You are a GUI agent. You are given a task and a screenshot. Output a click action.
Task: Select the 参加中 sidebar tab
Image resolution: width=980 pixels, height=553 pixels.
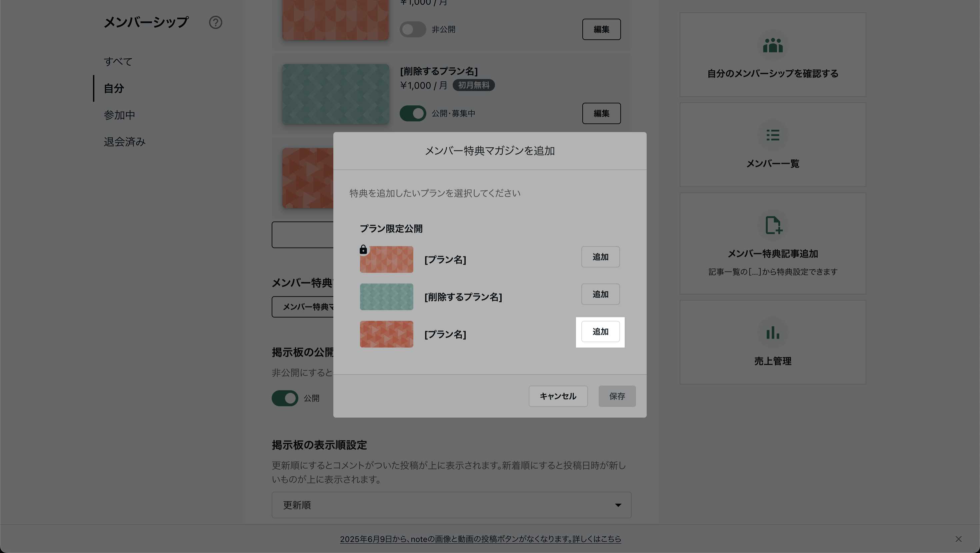pos(119,115)
